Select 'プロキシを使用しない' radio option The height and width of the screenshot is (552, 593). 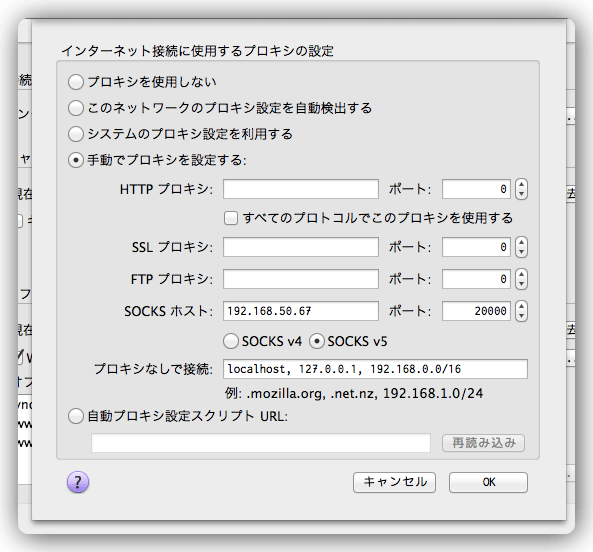pyautogui.click(x=76, y=82)
